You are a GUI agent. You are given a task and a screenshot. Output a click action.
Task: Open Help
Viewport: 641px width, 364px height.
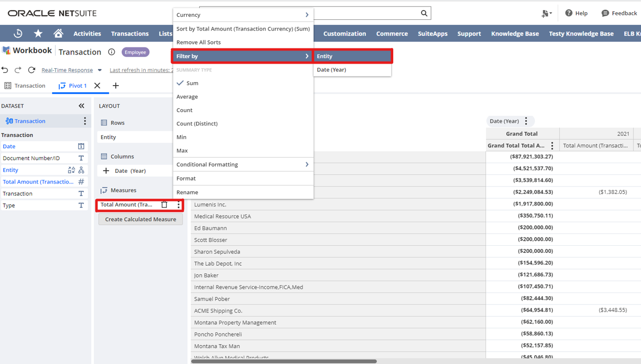(x=576, y=13)
